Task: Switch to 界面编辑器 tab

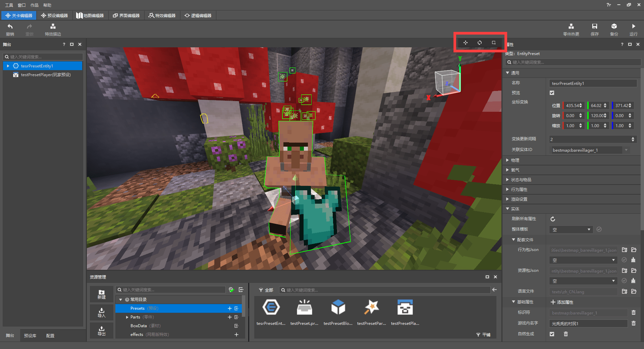Action: (x=126, y=15)
